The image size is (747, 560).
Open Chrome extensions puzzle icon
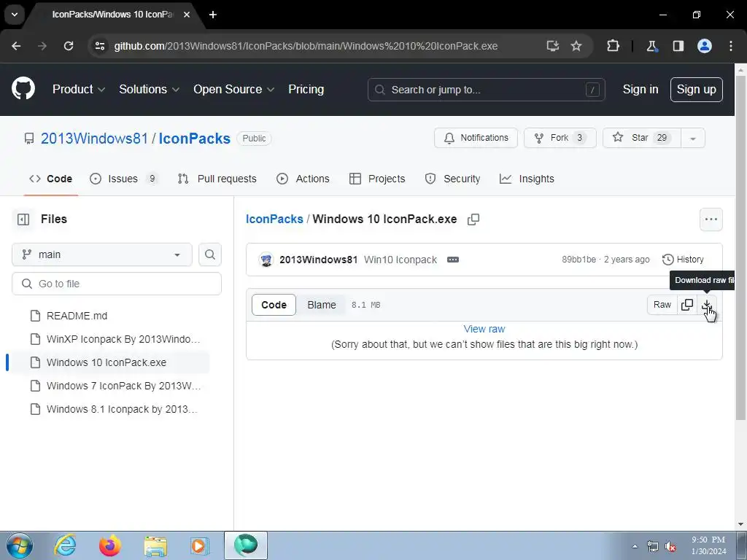click(x=613, y=46)
